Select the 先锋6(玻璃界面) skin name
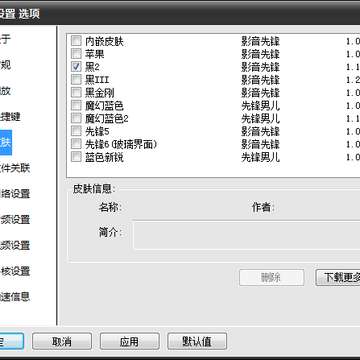360x360 pixels. [121, 144]
